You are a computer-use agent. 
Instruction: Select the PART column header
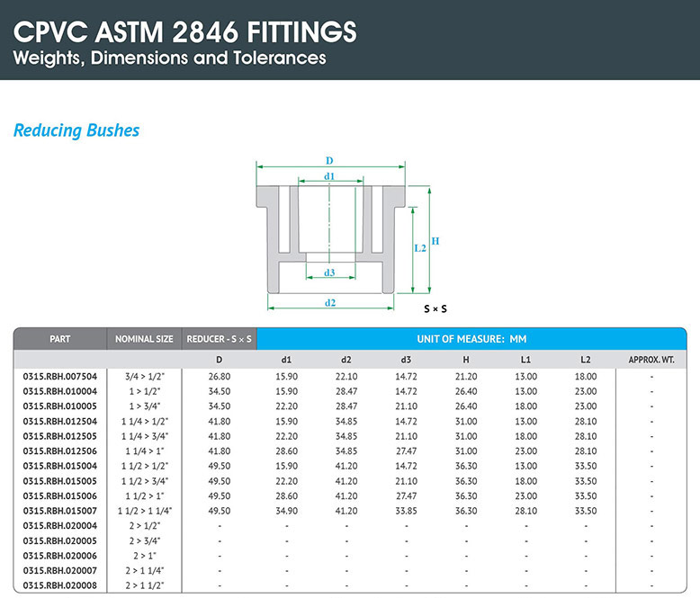pyautogui.click(x=60, y=339)
